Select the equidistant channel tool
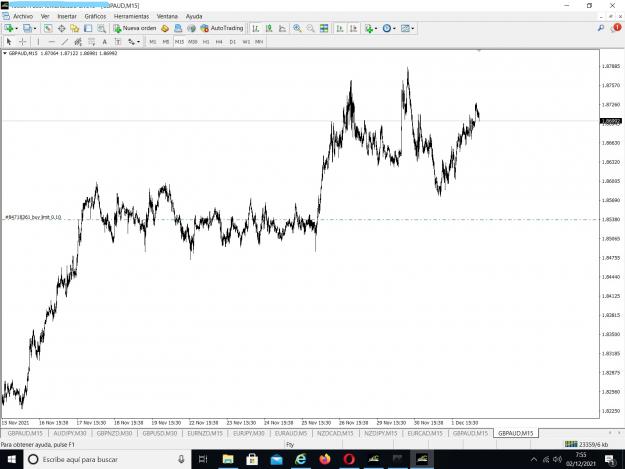This screenshot has height=469, width=625. 78,41
